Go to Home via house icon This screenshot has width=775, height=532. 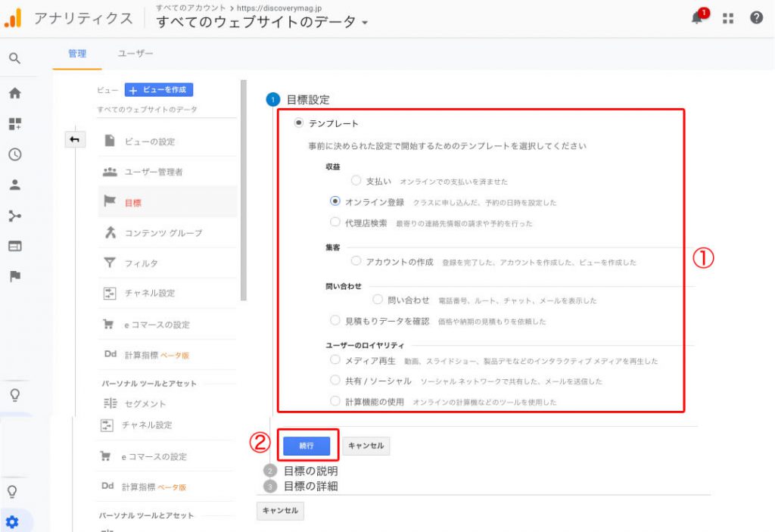click(x=14, y=94)
